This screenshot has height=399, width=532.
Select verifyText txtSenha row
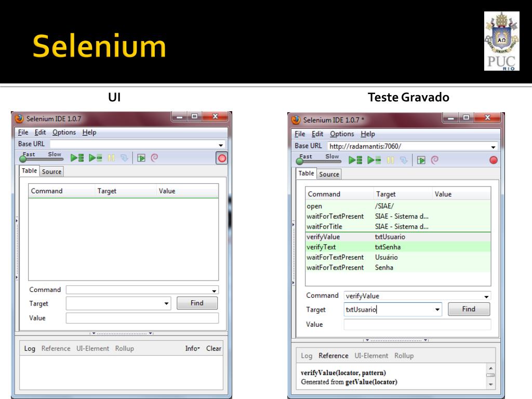398,247
